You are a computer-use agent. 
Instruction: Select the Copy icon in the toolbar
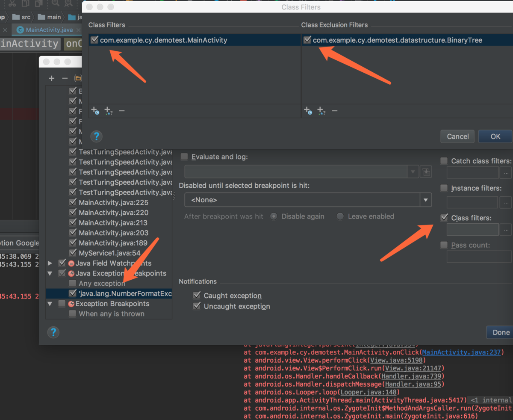(24, 4)
